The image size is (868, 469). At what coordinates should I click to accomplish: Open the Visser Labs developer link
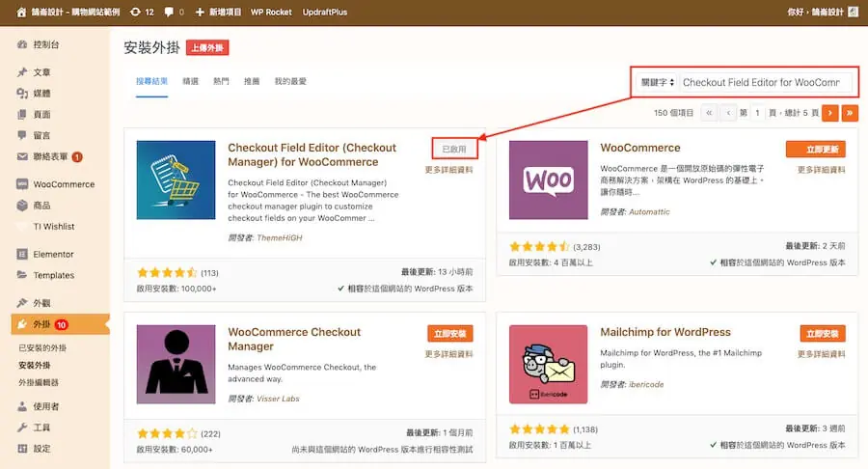278,399
